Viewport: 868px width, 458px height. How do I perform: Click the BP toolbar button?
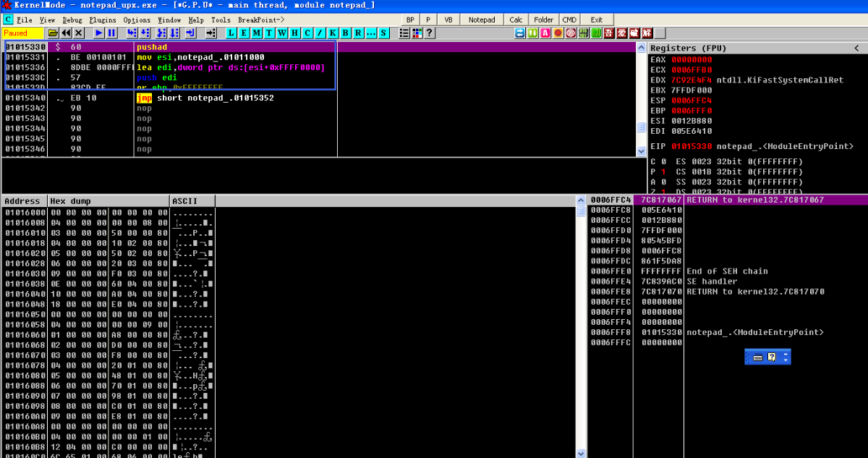[x=410, y=20]
